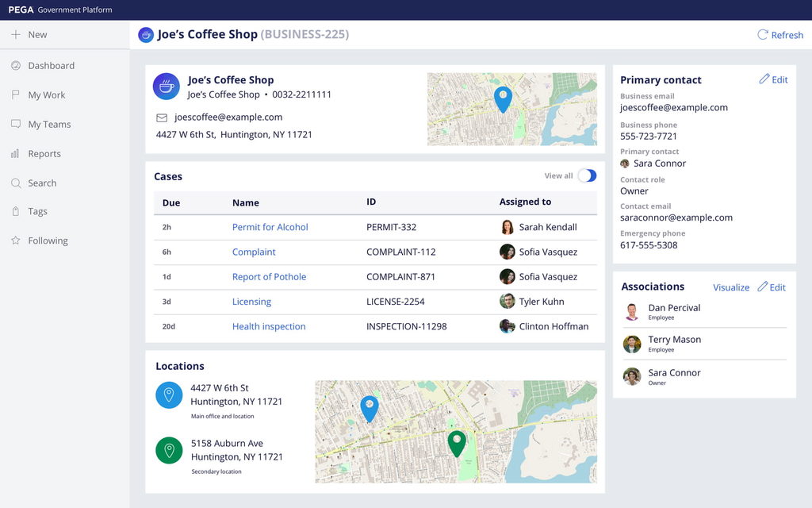Open the Permit for Alcohol case
Image resolution: width=812 pixels, height=508 pixels.
tap(270, 227)
